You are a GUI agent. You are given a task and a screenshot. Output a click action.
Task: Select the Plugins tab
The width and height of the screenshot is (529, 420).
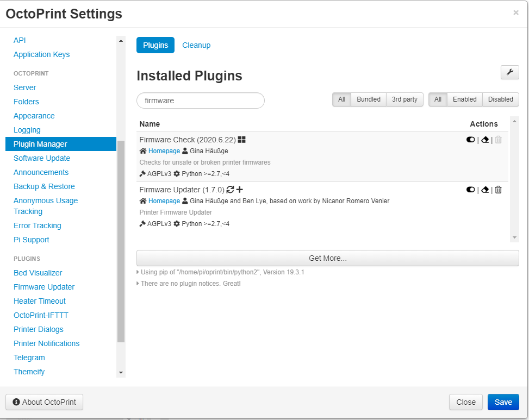coord(155,45)
